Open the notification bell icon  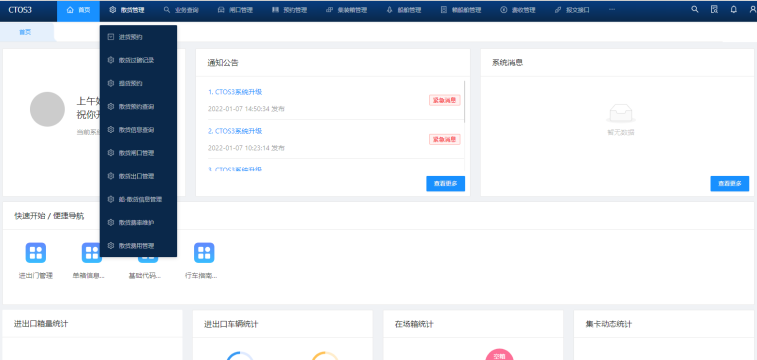click(x=733, y=9)
